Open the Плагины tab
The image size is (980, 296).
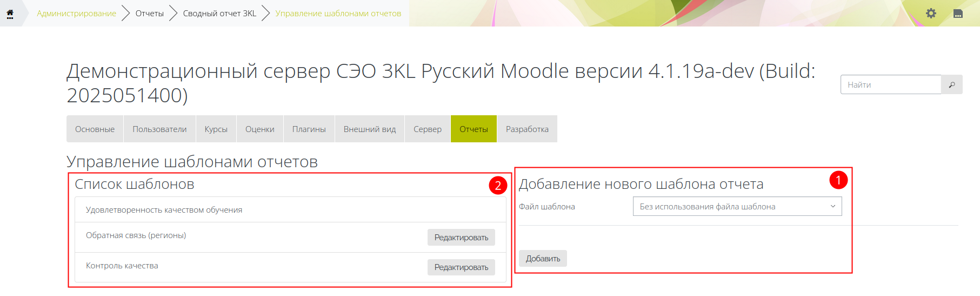tap(309, 129)
